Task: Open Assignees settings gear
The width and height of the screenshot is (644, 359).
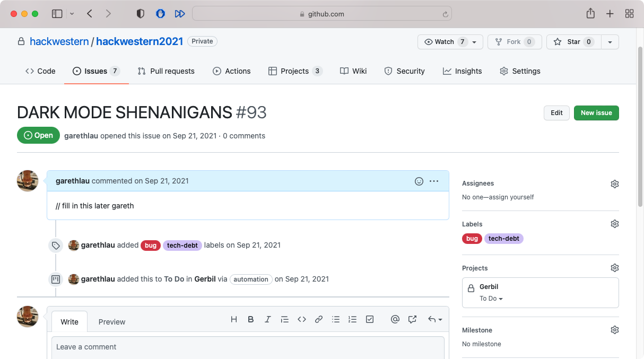Action: (614, 184)
